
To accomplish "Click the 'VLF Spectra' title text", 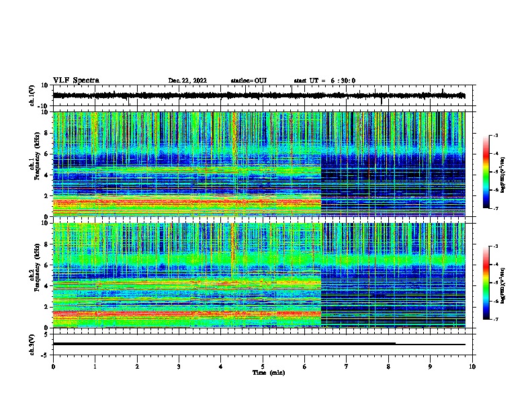I will 76,81.
